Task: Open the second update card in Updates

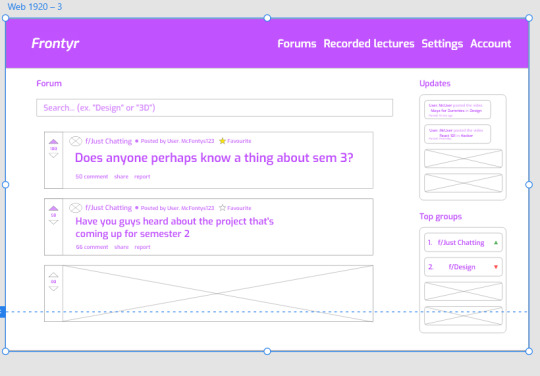Action: (457, 134)
